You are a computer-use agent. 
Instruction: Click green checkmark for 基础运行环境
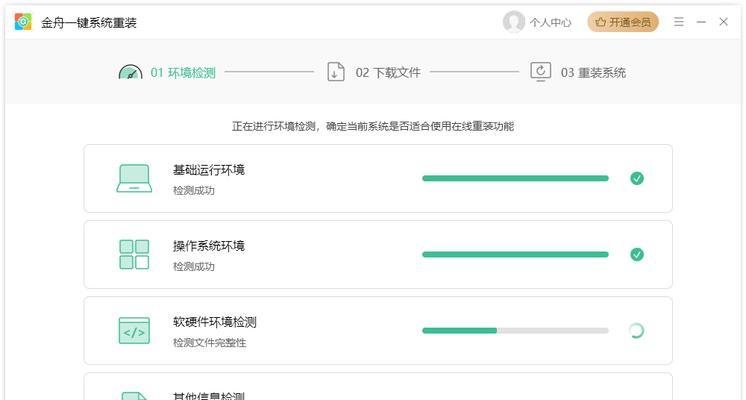(x=637, y=178)
